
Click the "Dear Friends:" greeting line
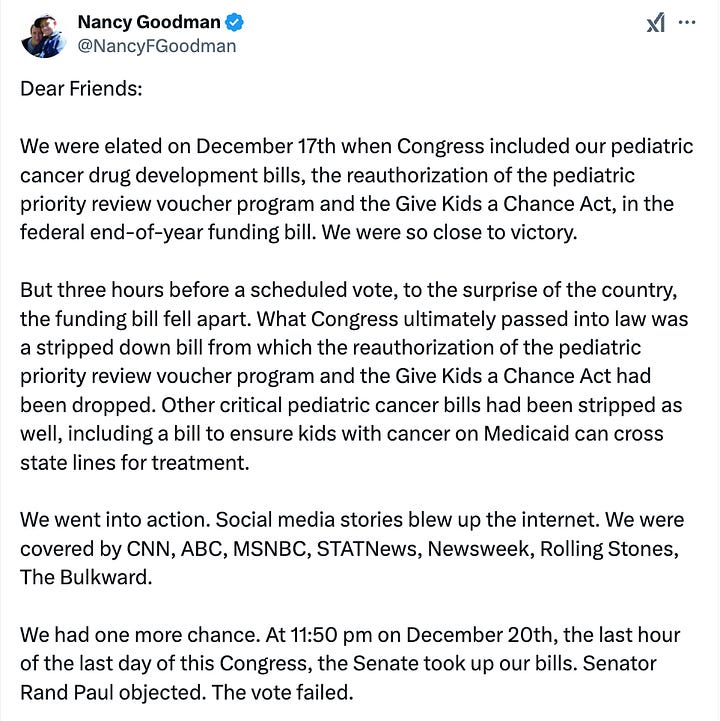[81, 88]
